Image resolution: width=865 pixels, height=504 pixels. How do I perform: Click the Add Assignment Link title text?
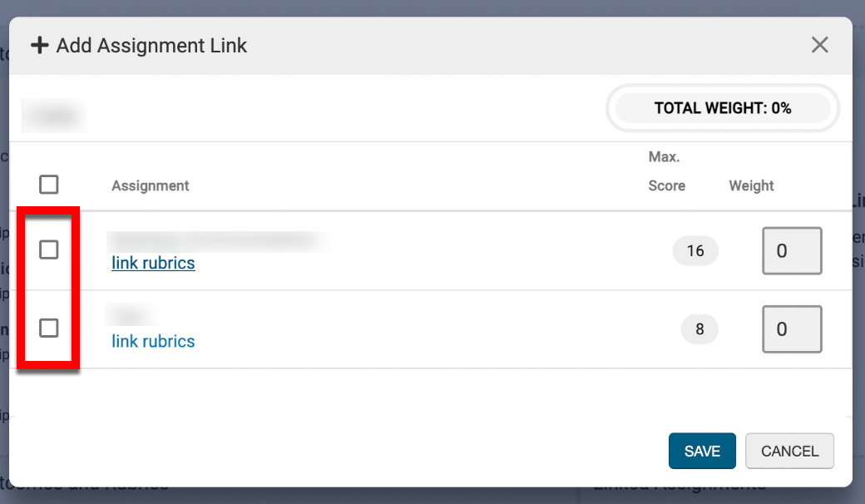(x=151, y=45)
